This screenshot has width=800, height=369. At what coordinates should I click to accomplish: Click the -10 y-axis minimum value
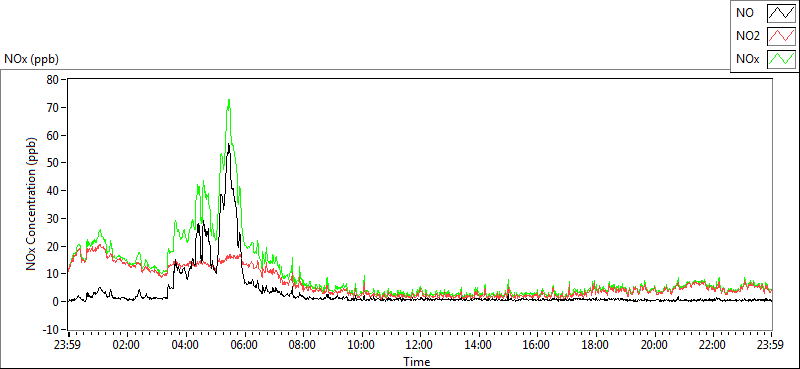click(51, 329)
